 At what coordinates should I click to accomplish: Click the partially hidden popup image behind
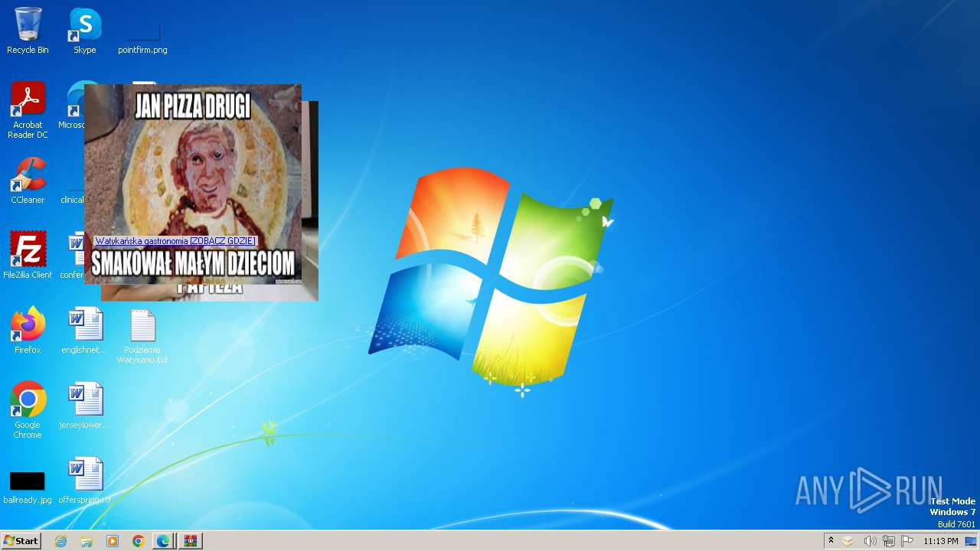[x=310, y=201]
